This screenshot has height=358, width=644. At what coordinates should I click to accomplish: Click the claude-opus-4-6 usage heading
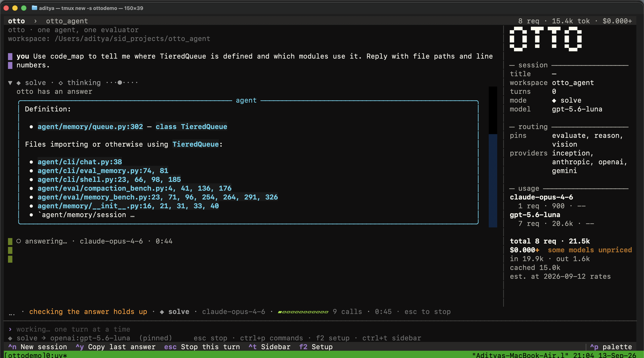point(541,197)
